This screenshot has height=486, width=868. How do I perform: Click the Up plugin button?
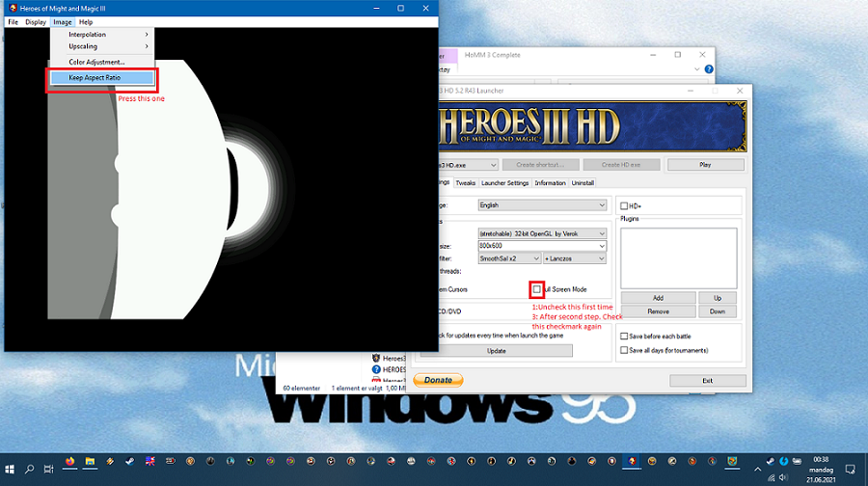pos(718,298)
